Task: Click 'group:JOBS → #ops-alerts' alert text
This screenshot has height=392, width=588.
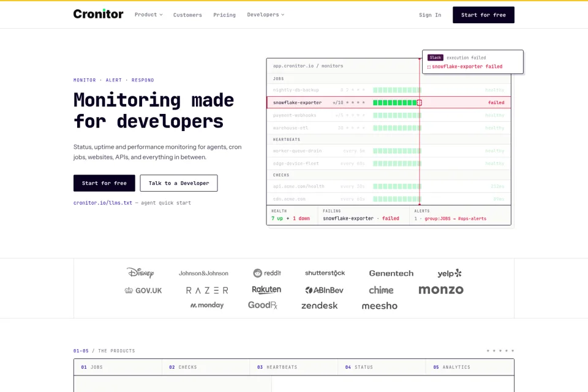Action: [455, 218]
